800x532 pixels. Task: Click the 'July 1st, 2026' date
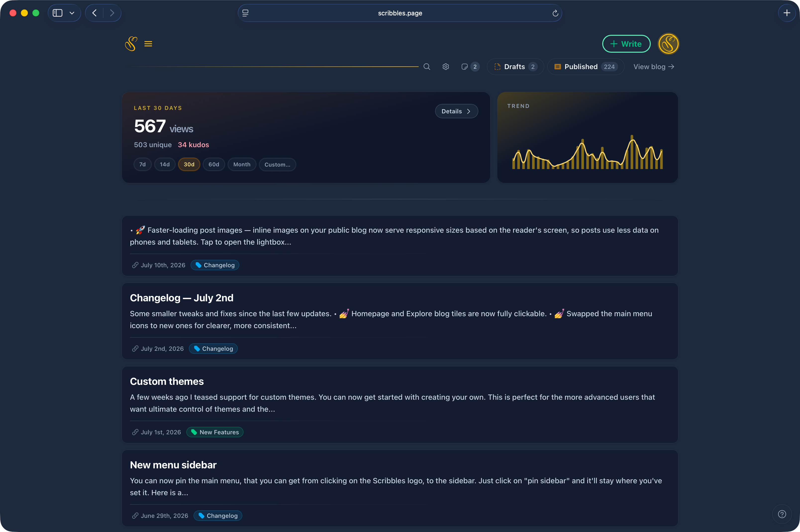click(161, 432)
